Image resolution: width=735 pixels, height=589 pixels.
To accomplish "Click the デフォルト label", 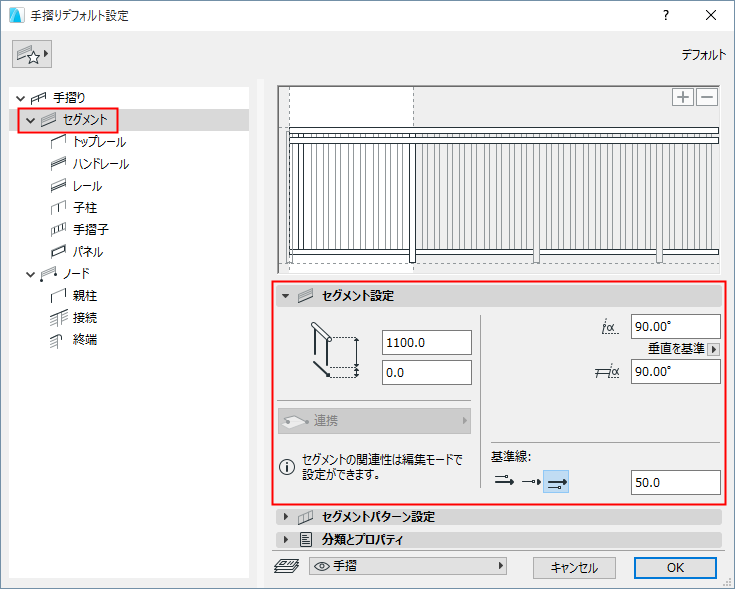I will coord(704,55).
